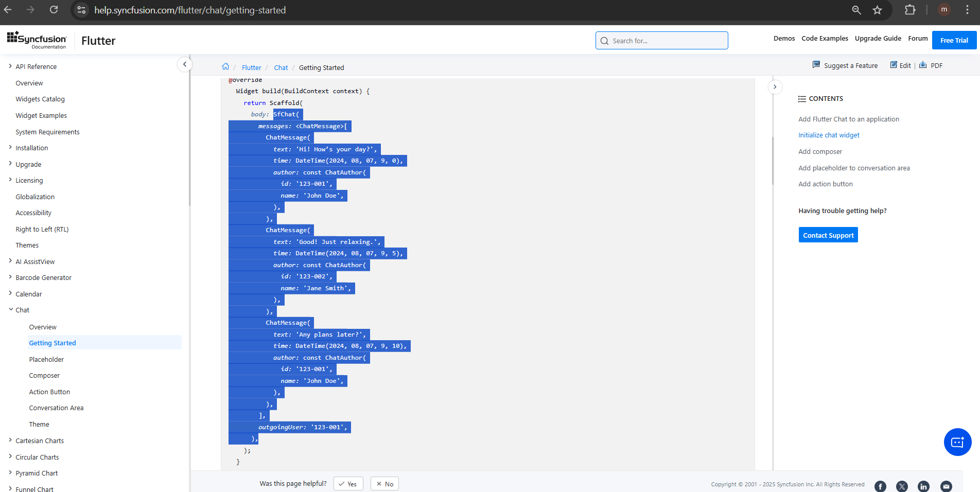Click the home icon in the breadcrumb

point(225,66)
